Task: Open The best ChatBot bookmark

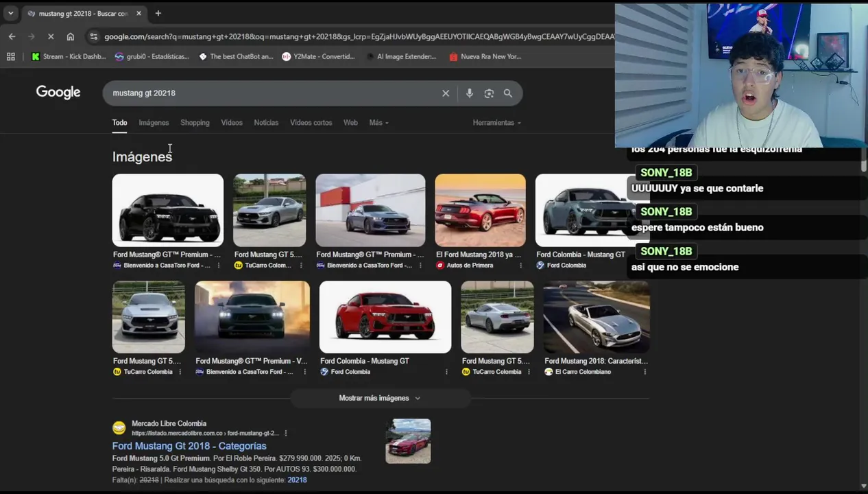Action: coord(236,56)
